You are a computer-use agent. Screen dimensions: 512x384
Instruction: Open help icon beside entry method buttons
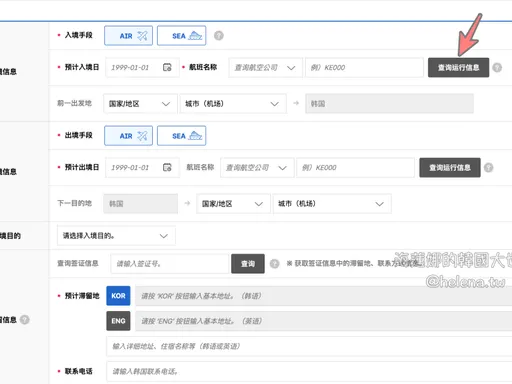click(x=219, y=35)
